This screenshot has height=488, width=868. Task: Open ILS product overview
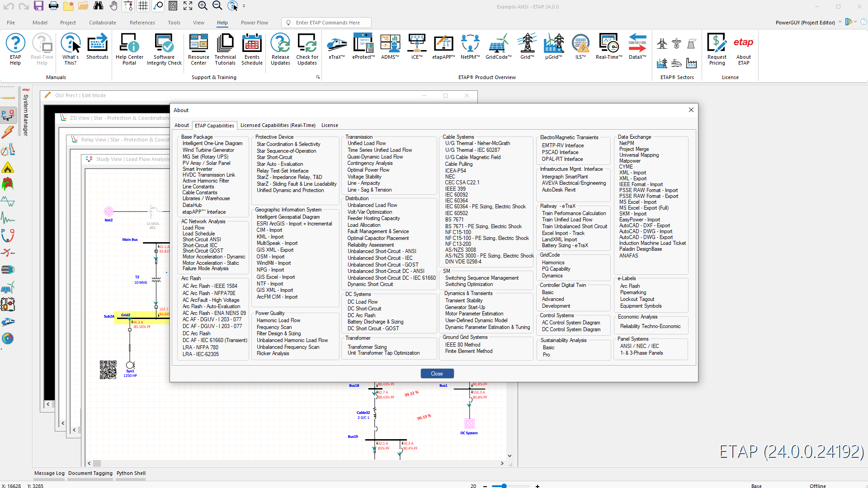580,47
